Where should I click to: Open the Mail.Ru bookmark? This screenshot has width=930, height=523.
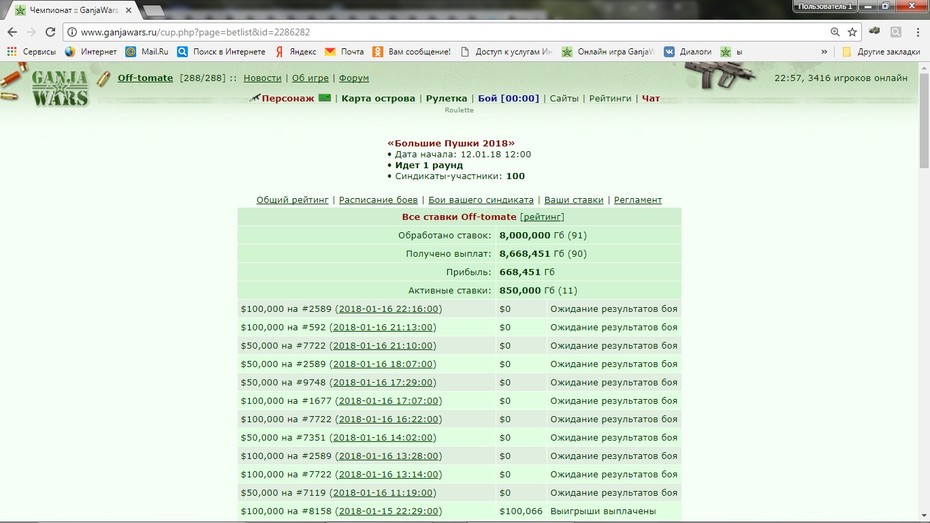(x=147, y=52)
